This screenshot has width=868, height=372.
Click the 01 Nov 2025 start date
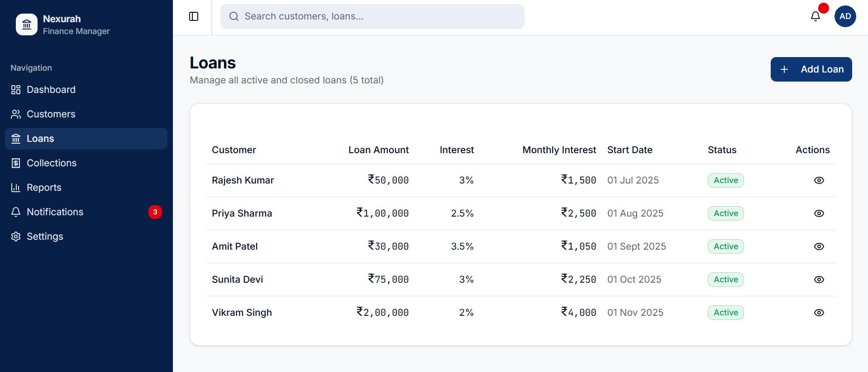(x=635, y=313)
